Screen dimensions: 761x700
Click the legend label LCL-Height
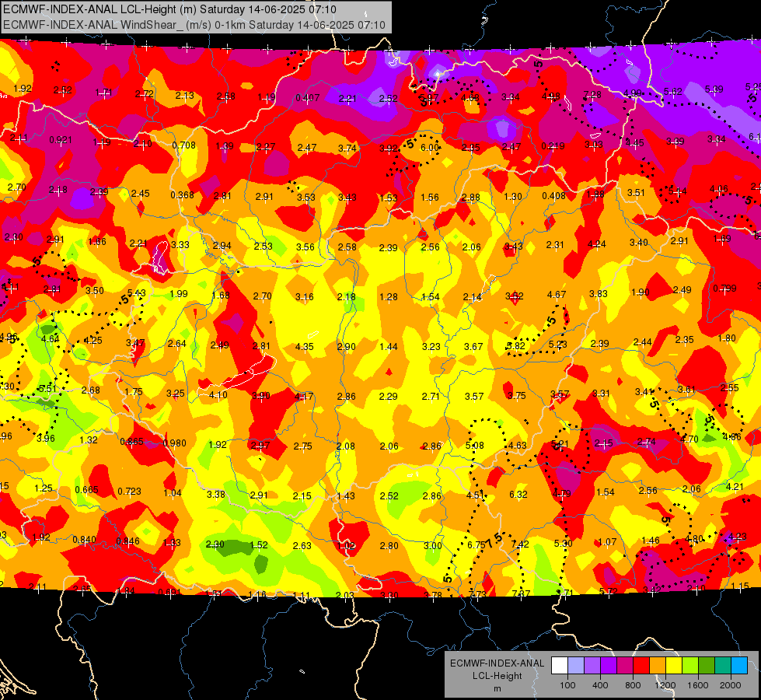coord(497,676)
